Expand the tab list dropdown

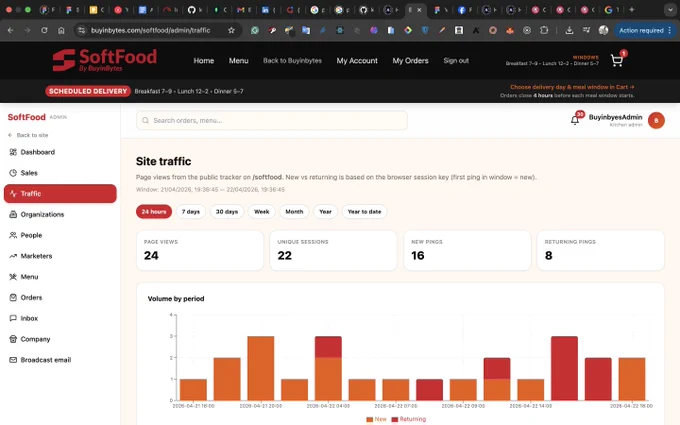pyautogui.click(x=670, y=10)
